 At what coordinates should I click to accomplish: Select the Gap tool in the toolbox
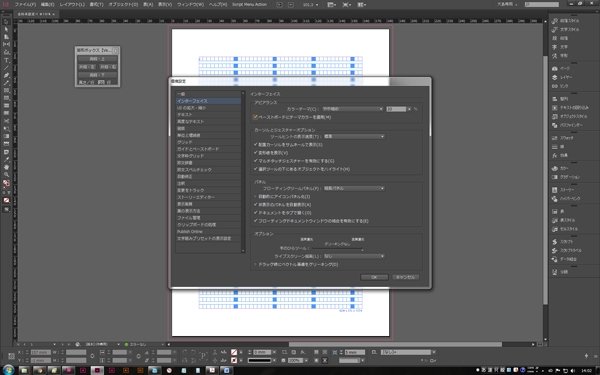[x=6, y=45]
